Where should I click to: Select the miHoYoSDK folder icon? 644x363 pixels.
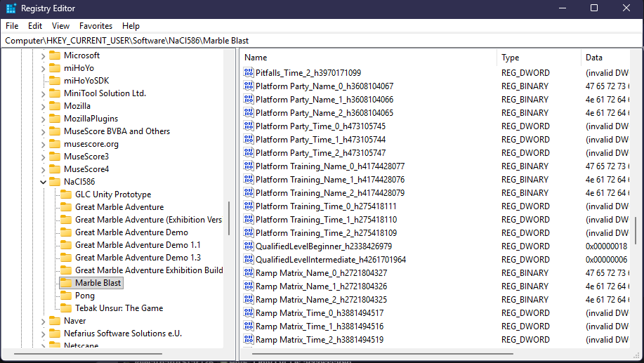(55, 81)
